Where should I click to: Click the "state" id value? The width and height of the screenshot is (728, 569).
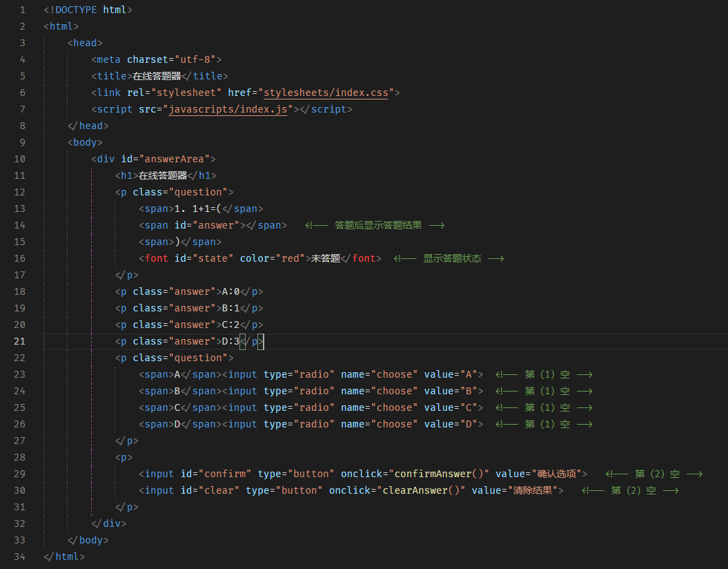213,258
